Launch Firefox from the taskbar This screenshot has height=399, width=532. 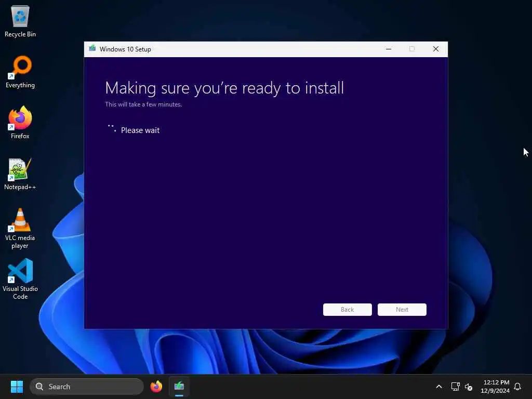coord(156,387)
